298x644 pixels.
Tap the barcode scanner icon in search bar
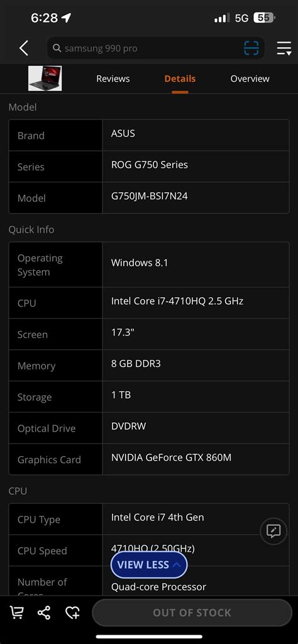pyautogui.click(x=251, y=48)
